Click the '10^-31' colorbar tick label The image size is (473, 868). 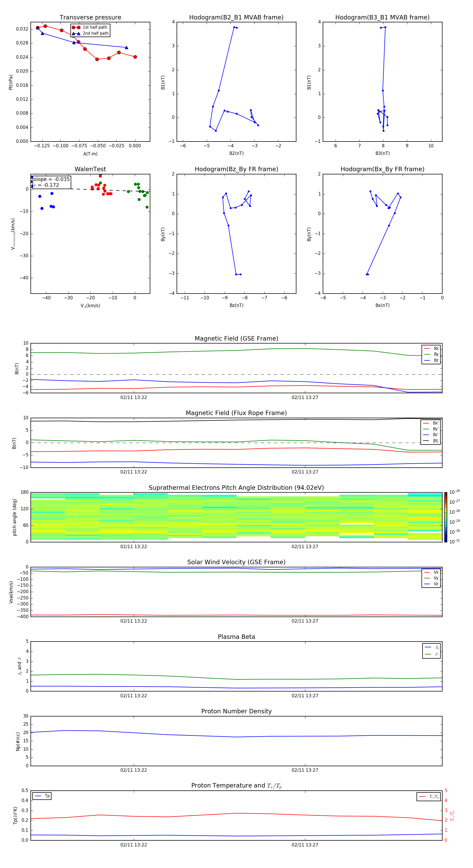tap(455, 542)
